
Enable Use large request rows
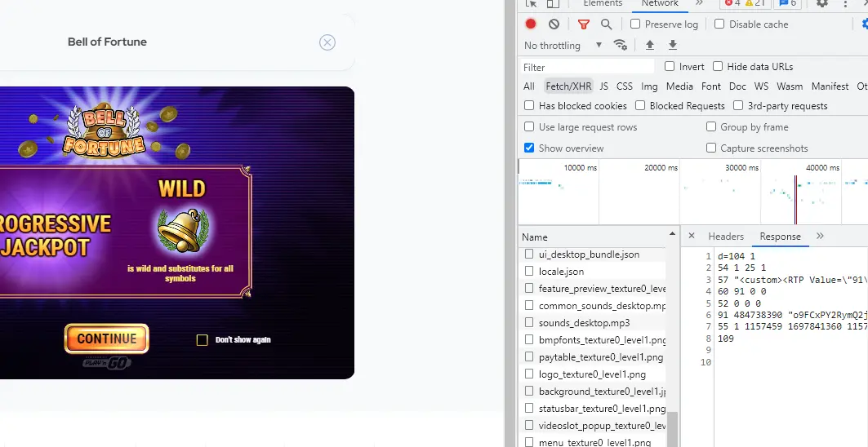[529, 126]
